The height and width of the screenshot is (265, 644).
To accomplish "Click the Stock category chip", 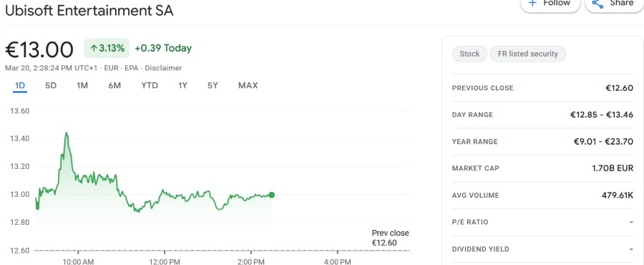I will tap(469, 54).
